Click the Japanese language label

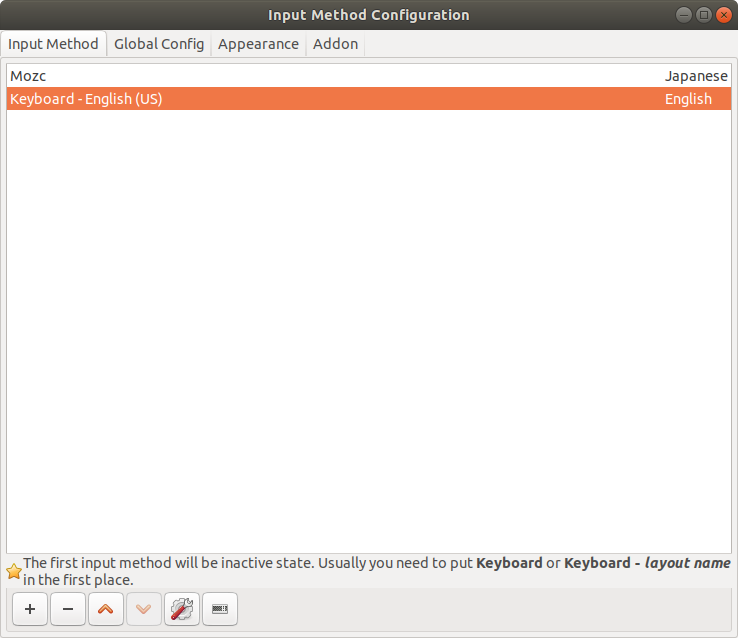tap(696, 76)
